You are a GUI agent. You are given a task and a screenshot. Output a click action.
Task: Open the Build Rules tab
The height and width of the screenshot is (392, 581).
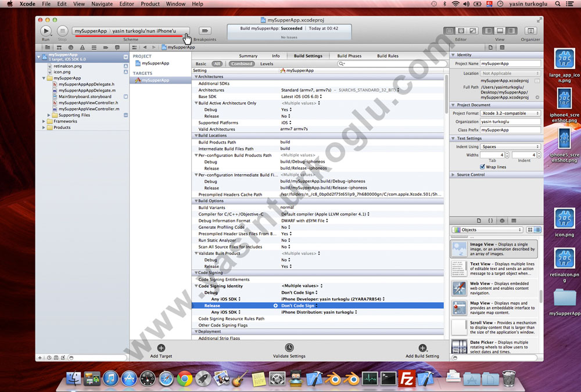tap(388, 56)
